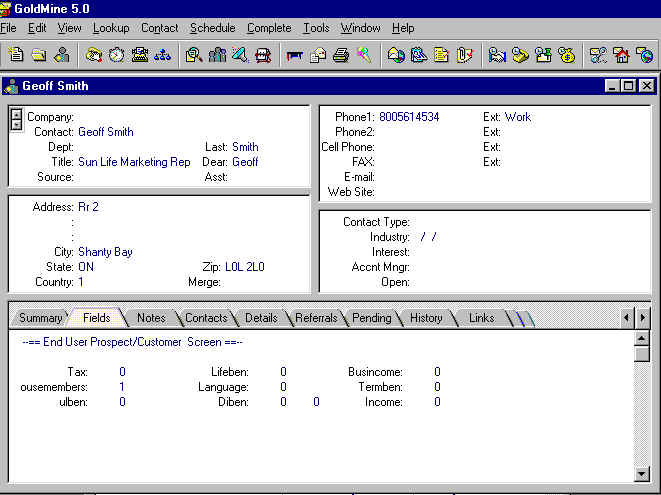The height and width of the screenshot is (495, 661).
Task: Show the Pending tab
Action: (x=371, y=318)
